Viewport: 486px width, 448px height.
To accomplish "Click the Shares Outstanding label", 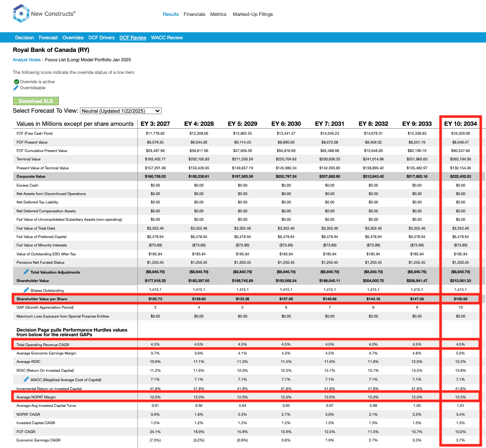I will coord(47,290).
